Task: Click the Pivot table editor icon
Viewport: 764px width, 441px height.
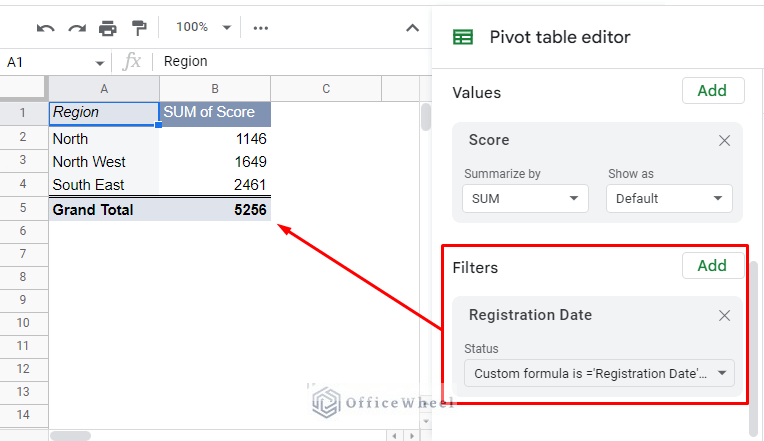Action: tap(463, 37)
